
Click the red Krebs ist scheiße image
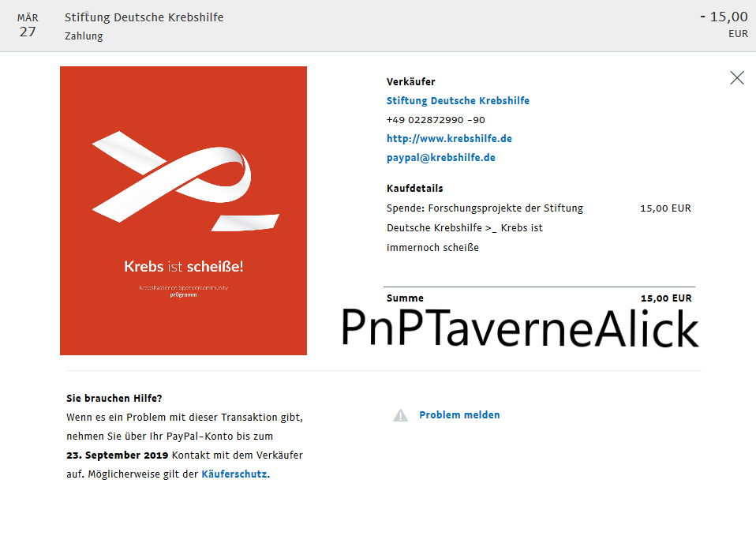tap(183, 211)
